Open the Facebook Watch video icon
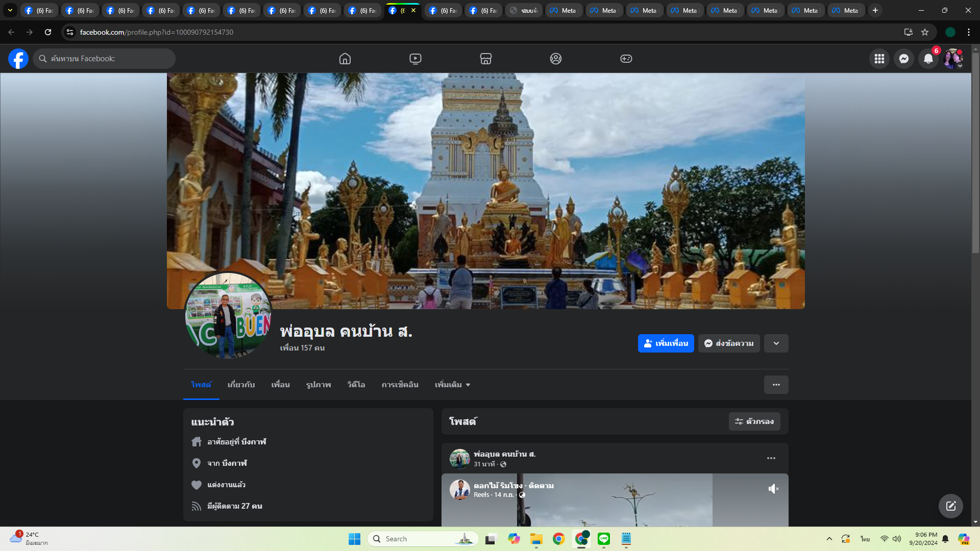This screenshot has height=551, width=980. tap(415, 59)
